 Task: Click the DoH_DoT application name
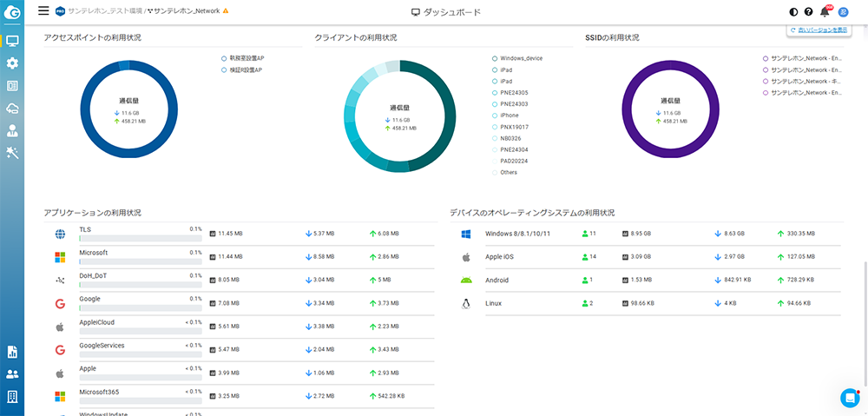(94, 275)
